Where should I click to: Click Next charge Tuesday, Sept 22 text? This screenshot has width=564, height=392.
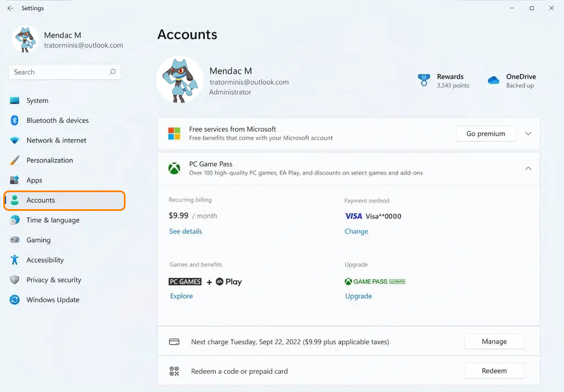coord(290,342)
